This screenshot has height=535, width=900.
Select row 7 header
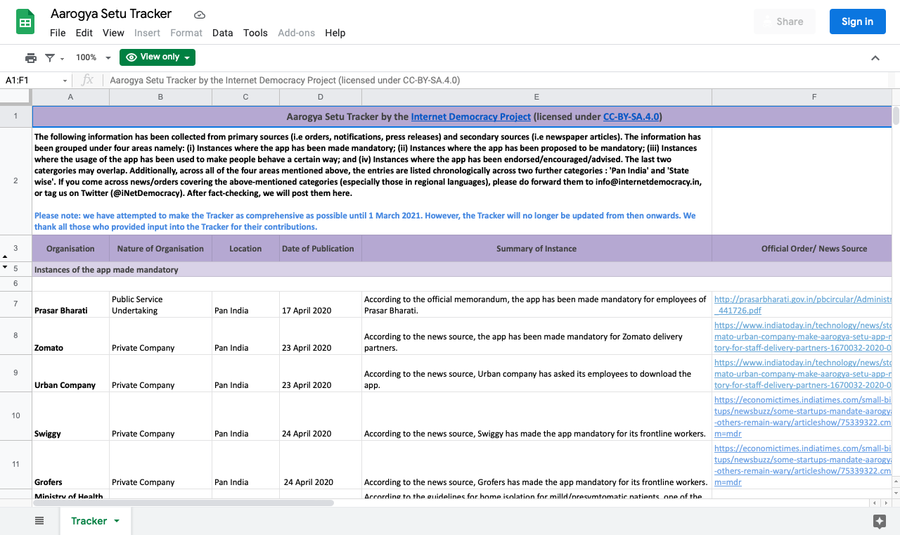point(15,304)
